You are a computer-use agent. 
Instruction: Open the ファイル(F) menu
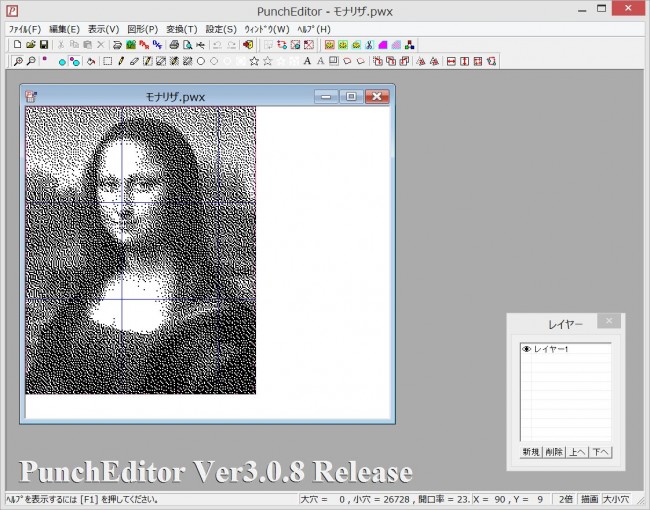tap(25, 29)
